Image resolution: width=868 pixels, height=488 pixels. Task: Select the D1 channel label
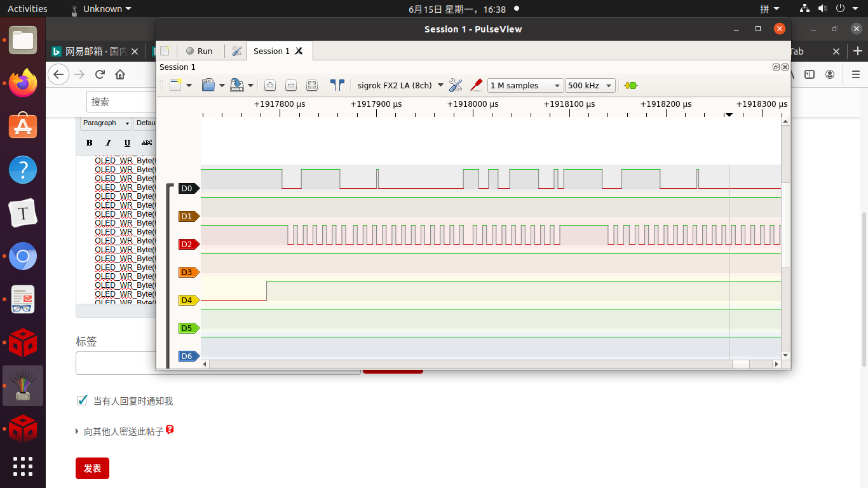(x=189, y=216)
